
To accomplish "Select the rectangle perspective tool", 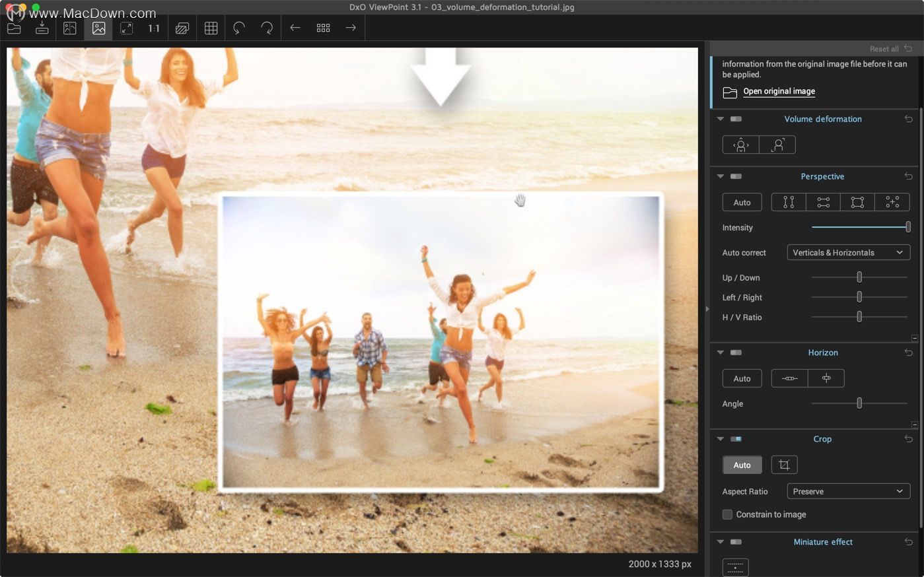I will tap(857, 203).
